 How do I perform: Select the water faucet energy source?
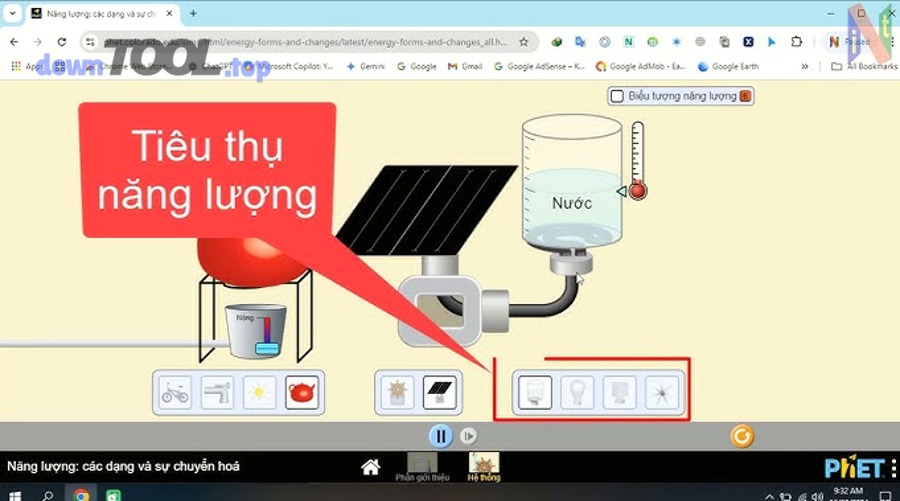217,393
